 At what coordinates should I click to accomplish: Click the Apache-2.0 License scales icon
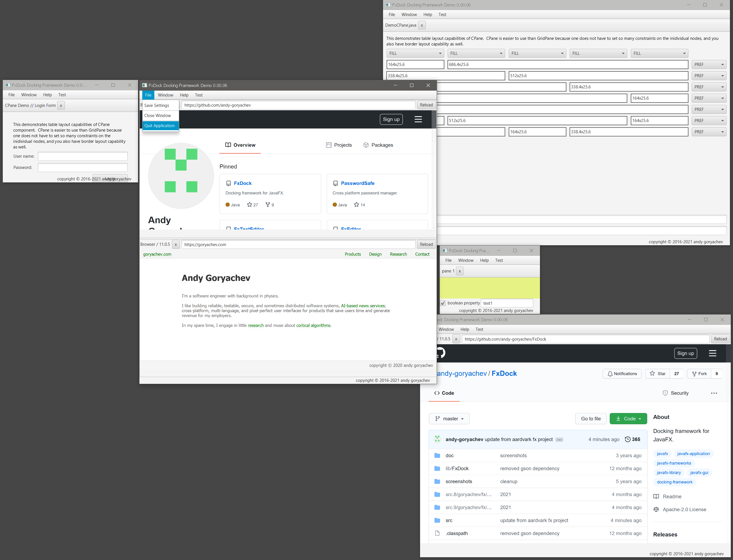click(656, 509)
